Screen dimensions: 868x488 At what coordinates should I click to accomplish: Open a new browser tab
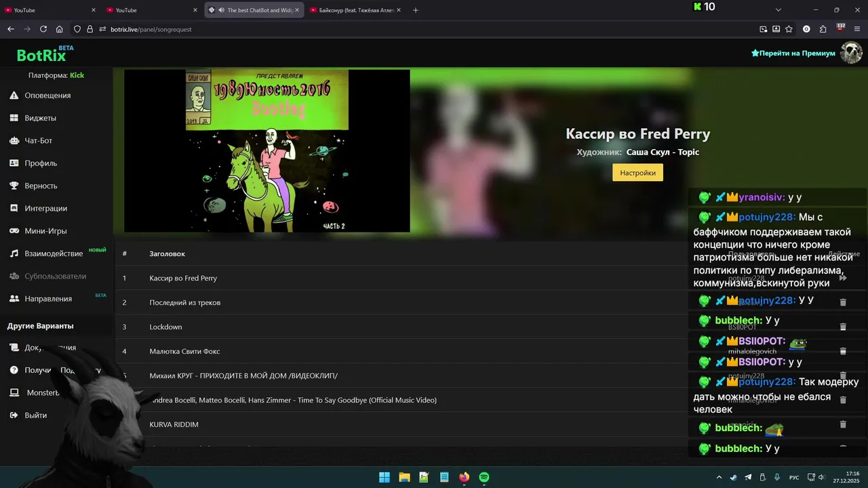(416, 10)
